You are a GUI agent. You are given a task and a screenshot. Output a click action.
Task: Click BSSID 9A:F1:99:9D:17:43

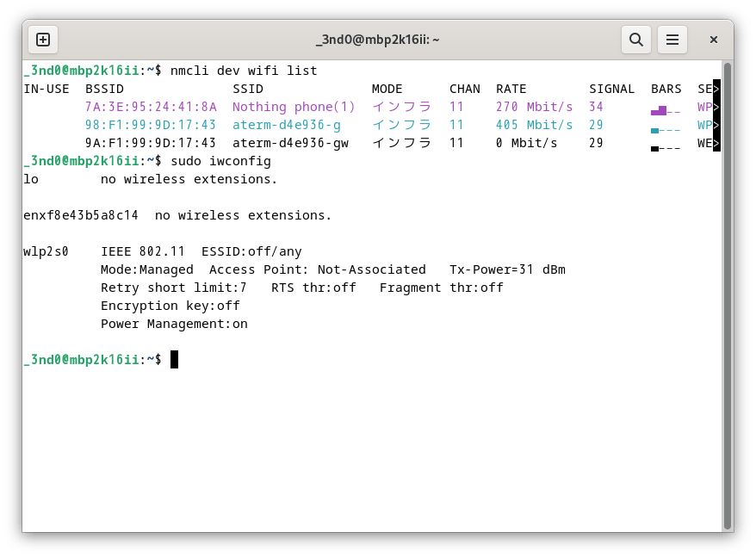(151, 143)
